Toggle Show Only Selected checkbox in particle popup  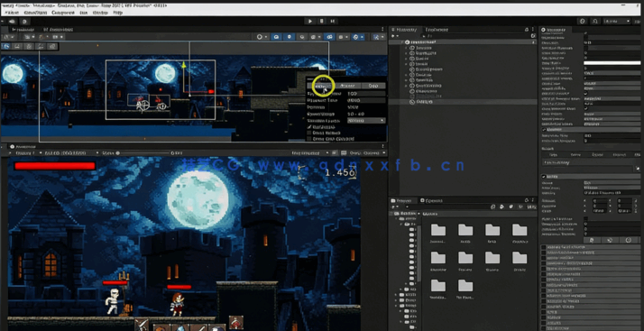309,139
